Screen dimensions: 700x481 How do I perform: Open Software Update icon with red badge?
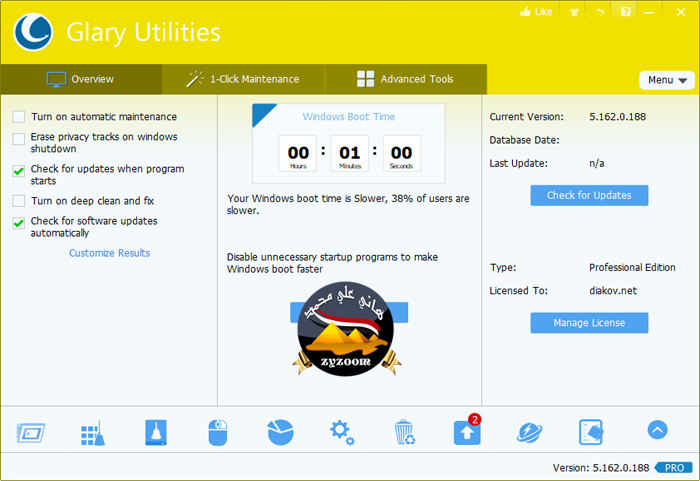point(467,432)
